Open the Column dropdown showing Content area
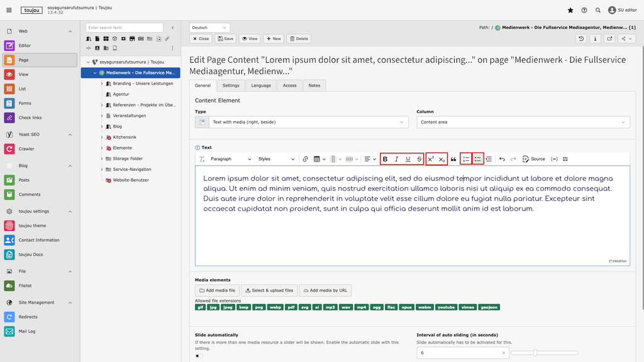The width and height of the screenshot is (644, 362). coord(523,123)
